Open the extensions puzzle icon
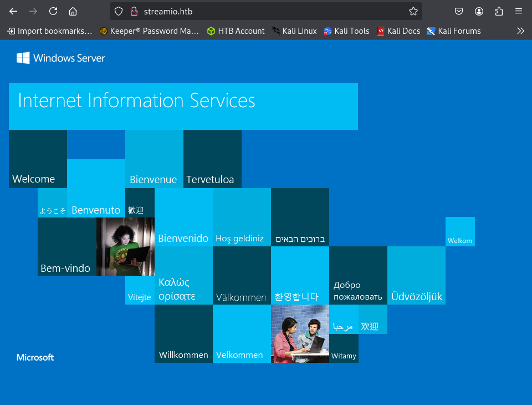The image size is (532, 405). (499, 11)
